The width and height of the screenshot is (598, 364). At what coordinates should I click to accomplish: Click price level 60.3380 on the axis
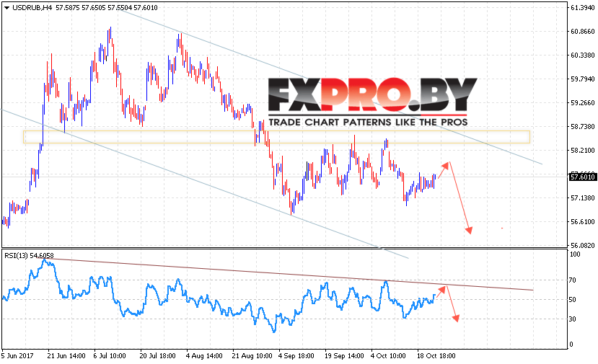click(x=582, y=56)
